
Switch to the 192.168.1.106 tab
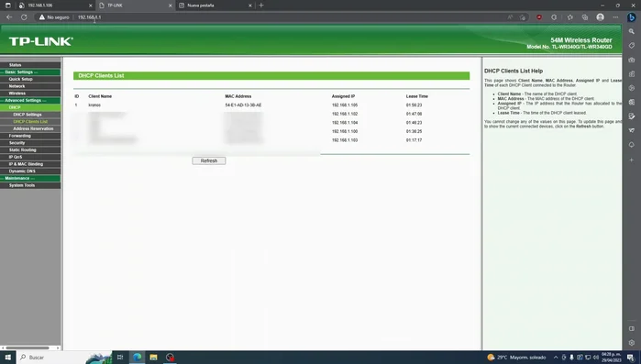pyautogui.click(x=56, y=6)
